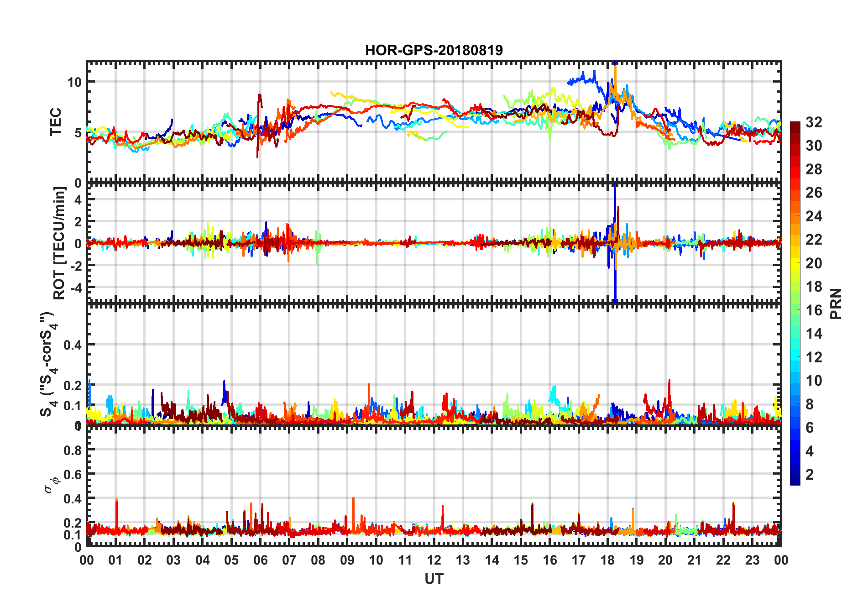The width and height of the screenshot is (868, 607).
Task: Click colorbar tick label 8
Action: [x=810, y=404]
